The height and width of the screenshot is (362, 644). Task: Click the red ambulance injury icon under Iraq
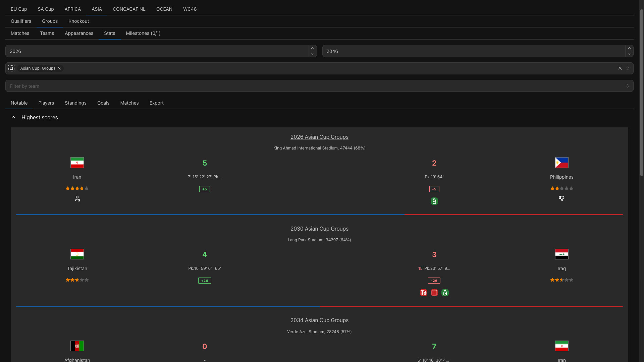click(423, 293)
